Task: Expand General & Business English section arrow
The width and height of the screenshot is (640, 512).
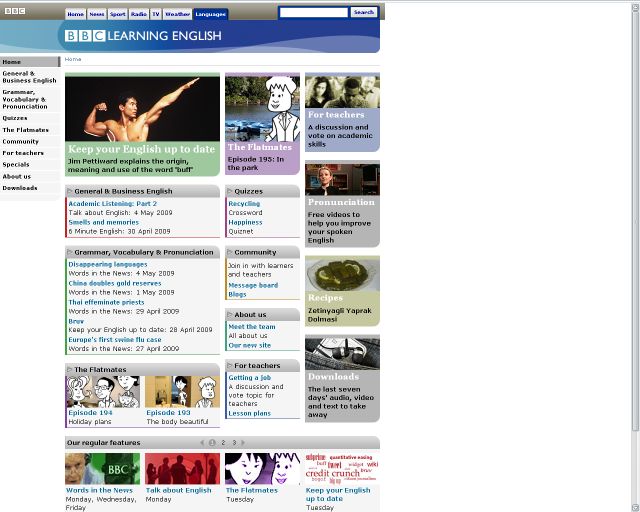Action: point(69,191)
